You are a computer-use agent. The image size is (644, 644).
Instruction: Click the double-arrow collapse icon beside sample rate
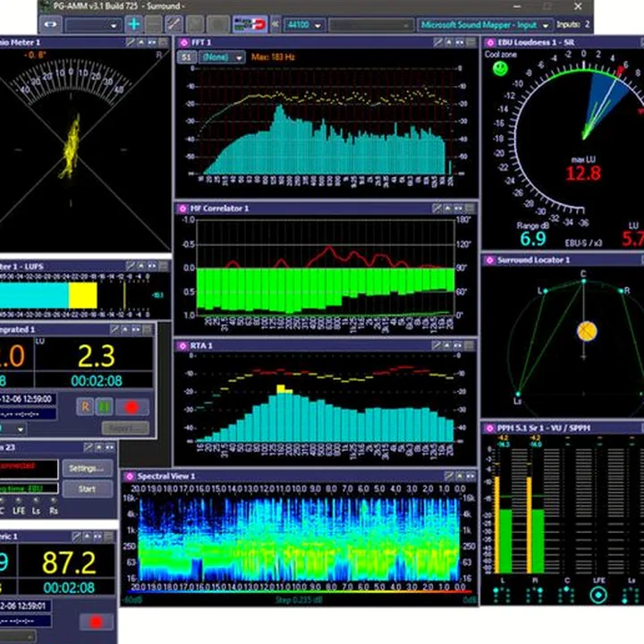click(275, 25)
